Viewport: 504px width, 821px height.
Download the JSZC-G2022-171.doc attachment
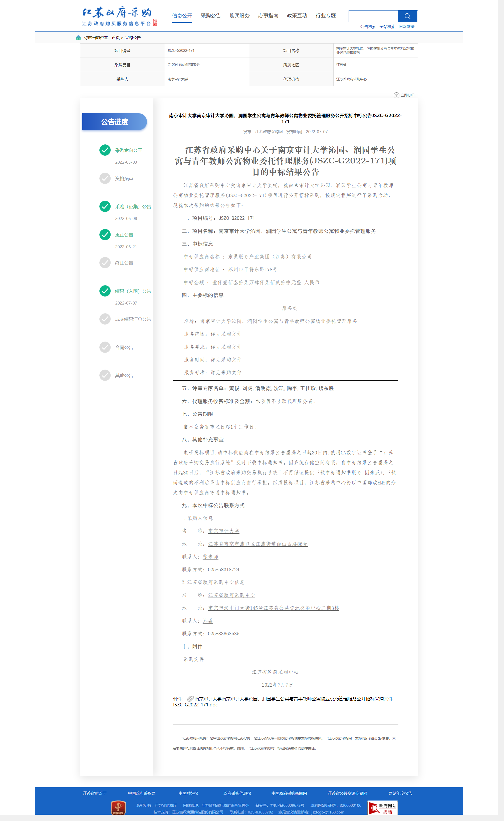pos(283,701)
